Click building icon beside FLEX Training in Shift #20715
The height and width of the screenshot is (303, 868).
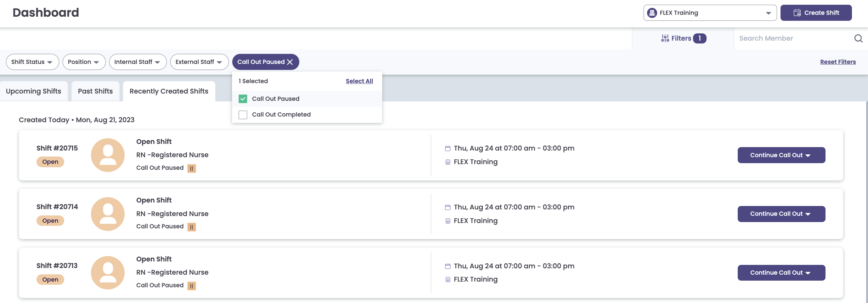(448, 162)
